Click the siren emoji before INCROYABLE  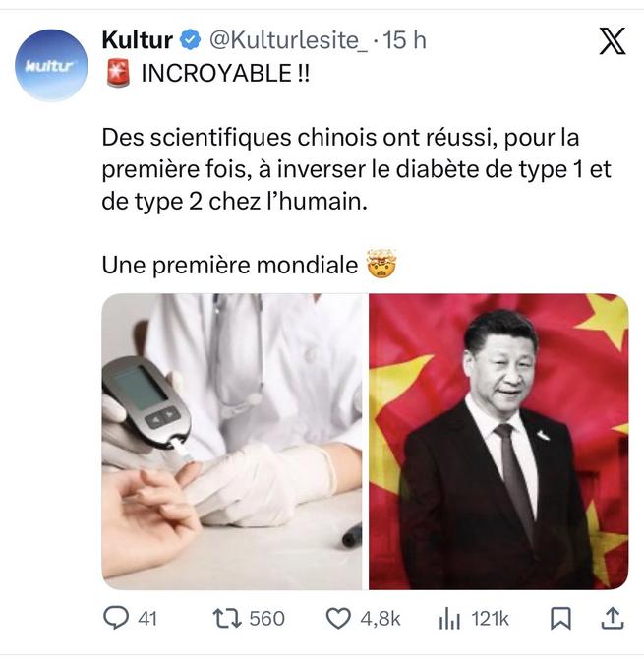coord(118,73)
